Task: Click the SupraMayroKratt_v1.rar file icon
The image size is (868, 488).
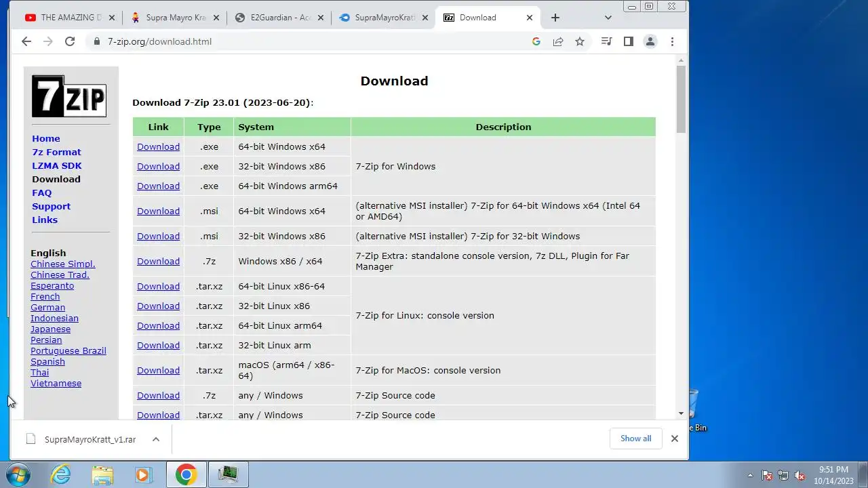Action: click(31, 439)
